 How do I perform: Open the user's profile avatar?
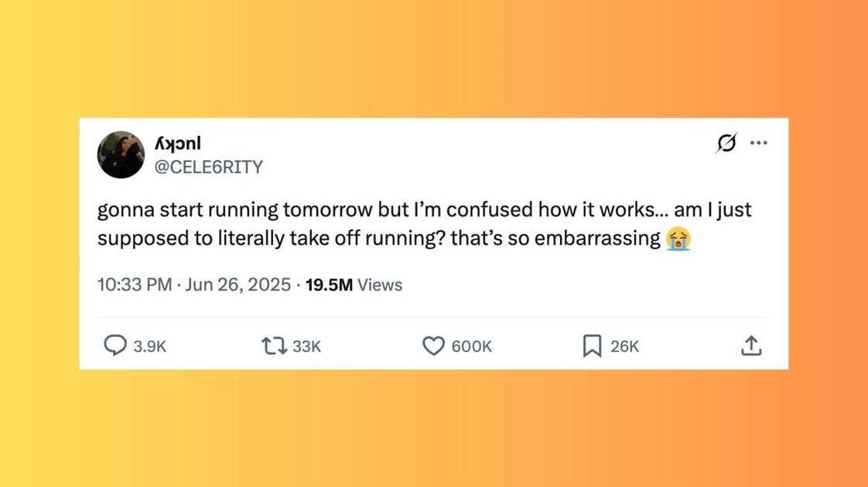pos(121,155)
